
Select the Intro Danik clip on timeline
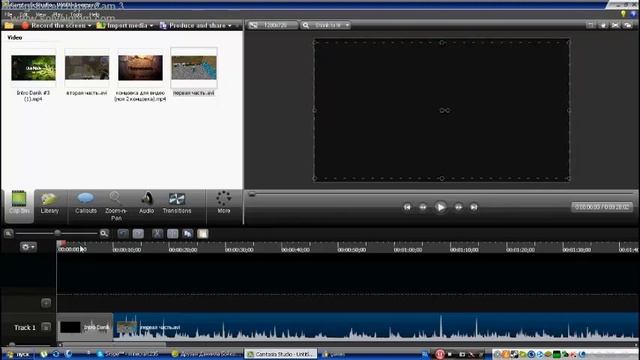click(x=84, y=327)
